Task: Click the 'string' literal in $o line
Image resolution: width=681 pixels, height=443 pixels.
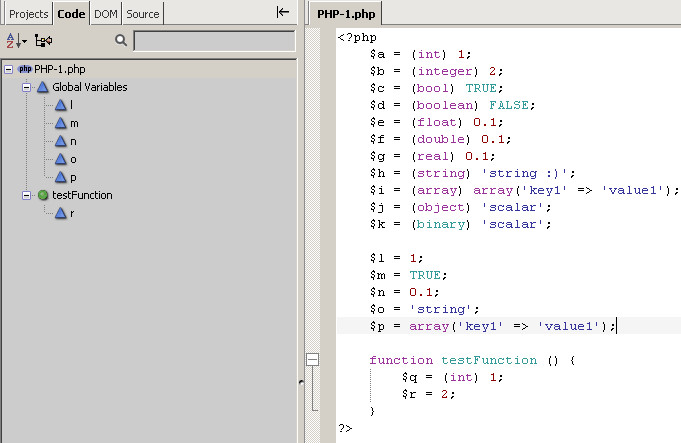Action: click(440, 309)
